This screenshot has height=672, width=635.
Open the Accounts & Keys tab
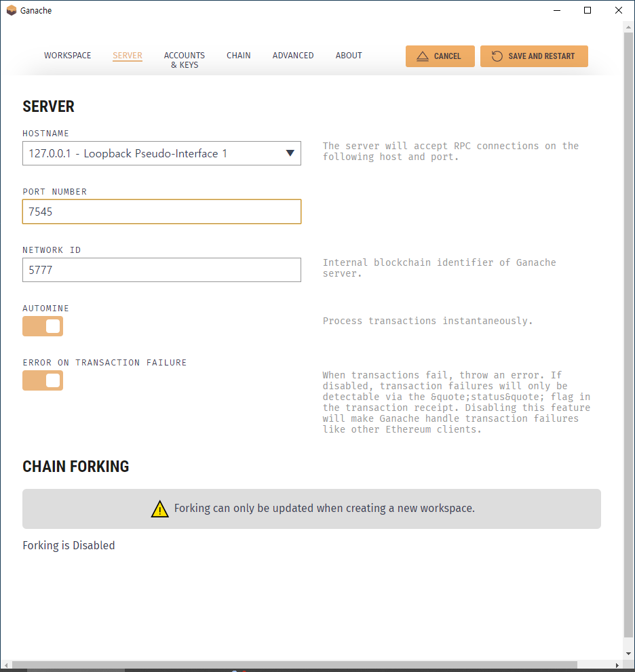point(185,60)
